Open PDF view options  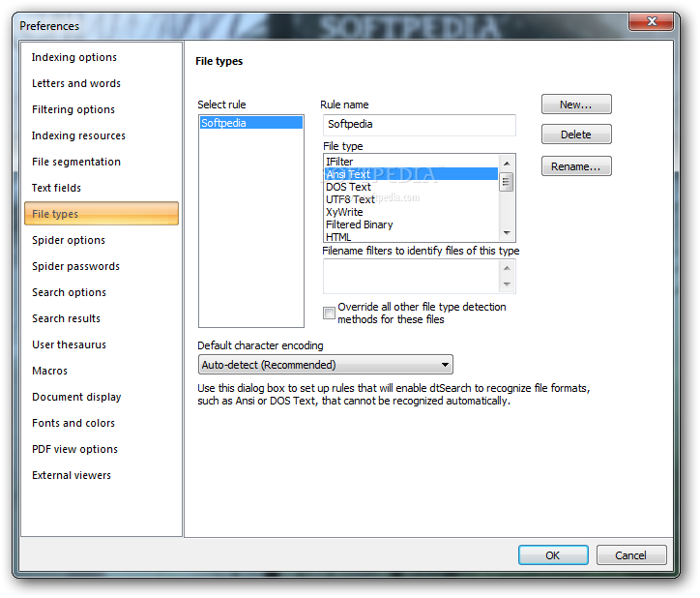(74, 449)
